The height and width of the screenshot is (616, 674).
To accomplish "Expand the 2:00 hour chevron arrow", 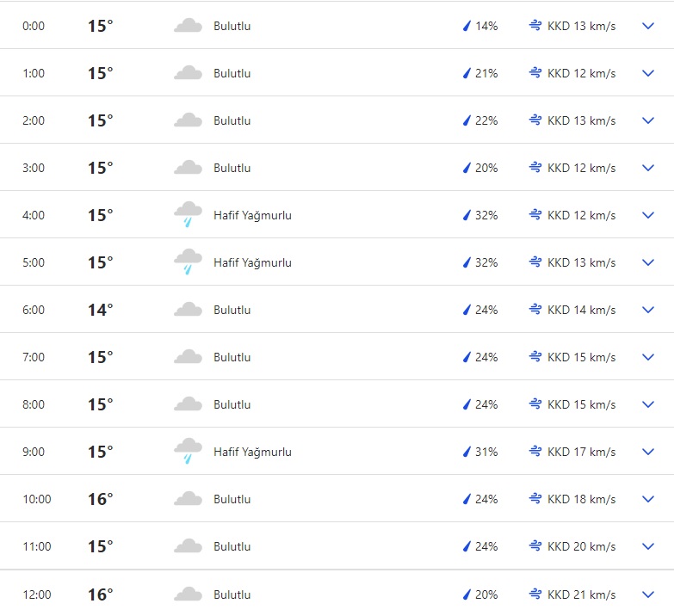I will tap(648, 120).
